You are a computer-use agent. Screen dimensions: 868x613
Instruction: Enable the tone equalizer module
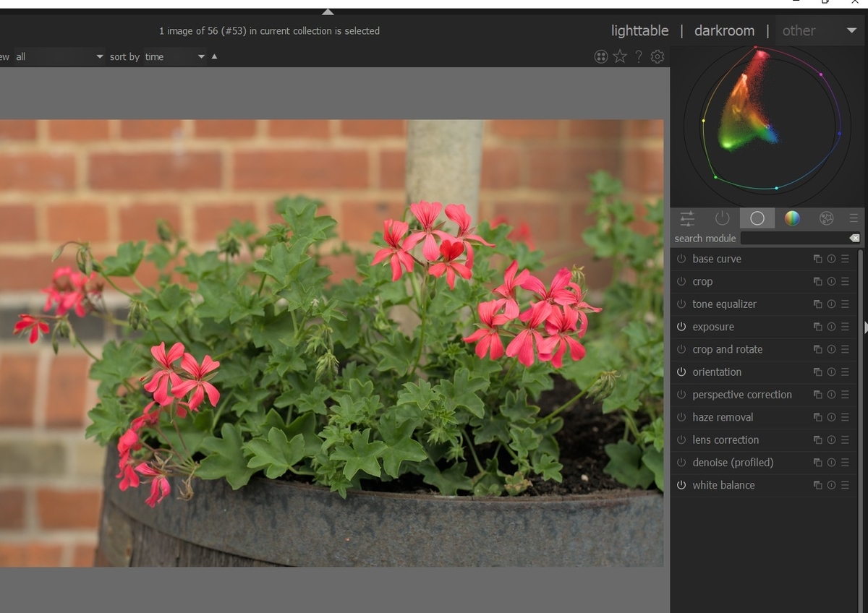tap(681, 304)
